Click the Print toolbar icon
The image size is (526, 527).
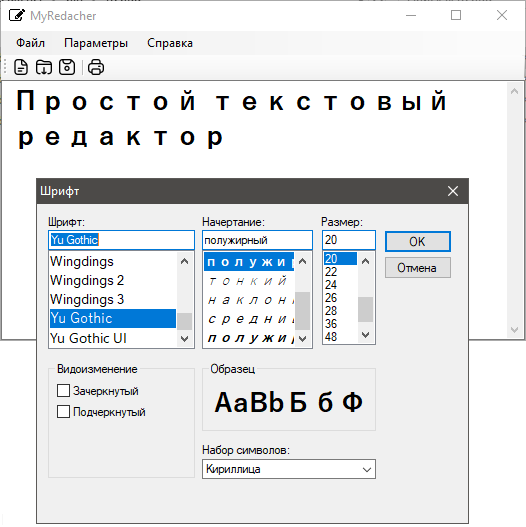click(x=96, y=67)
